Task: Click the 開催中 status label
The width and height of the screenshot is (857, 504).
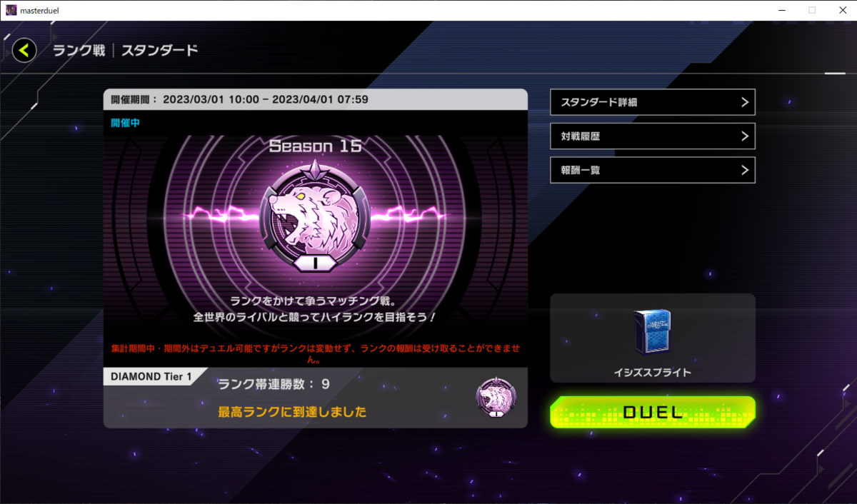Action: point(125,123)
